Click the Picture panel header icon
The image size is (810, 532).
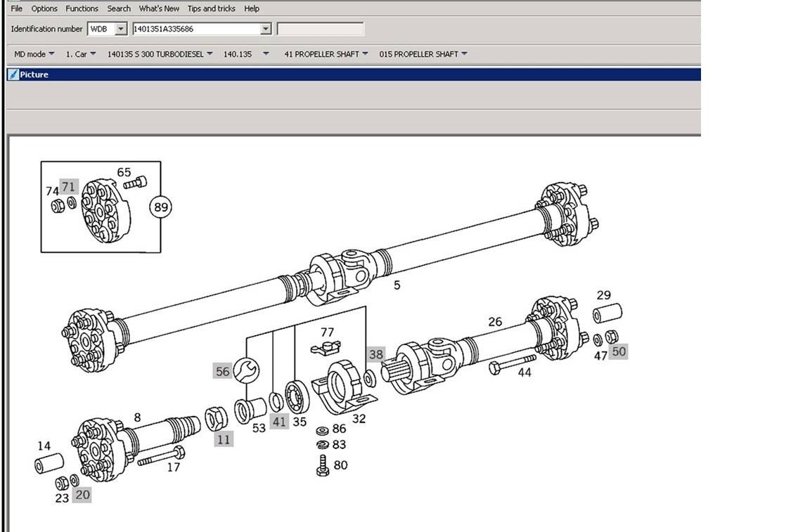coord(13,74)
